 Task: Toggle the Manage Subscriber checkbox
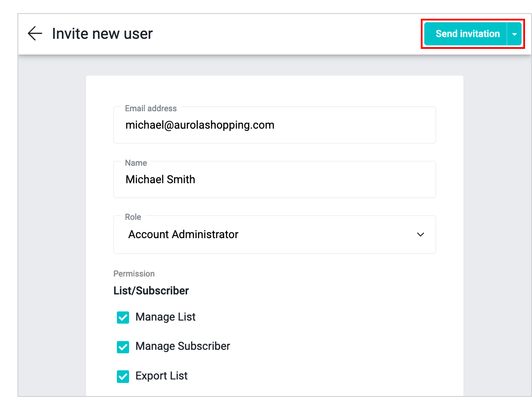coord(123,347)
